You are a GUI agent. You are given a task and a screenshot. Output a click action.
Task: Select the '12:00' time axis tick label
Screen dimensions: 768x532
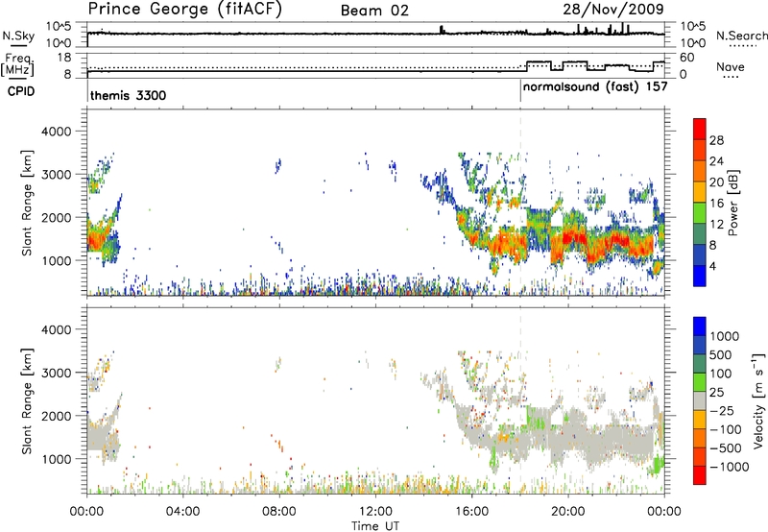375,512
